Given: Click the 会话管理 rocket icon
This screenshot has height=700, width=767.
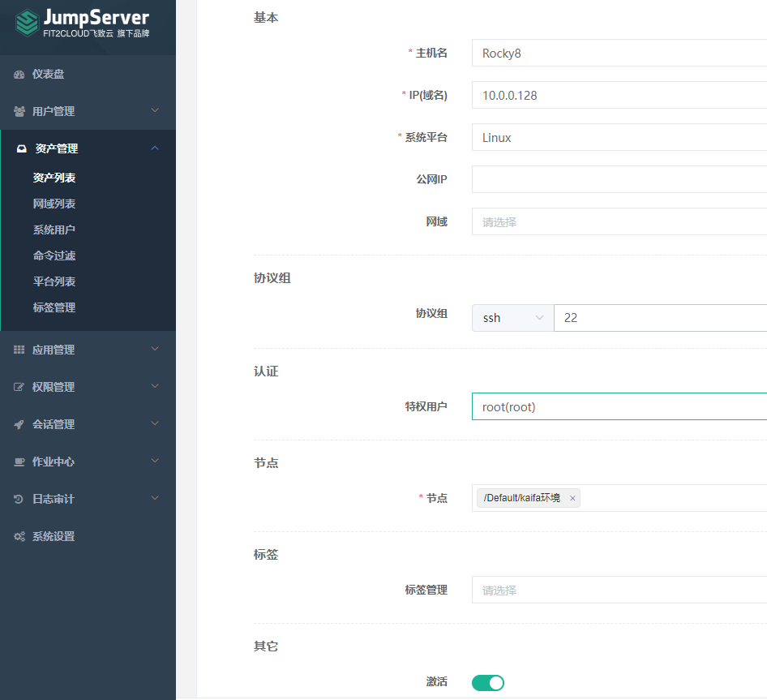Looking at the screenshot, I should [x=19, y=424].
